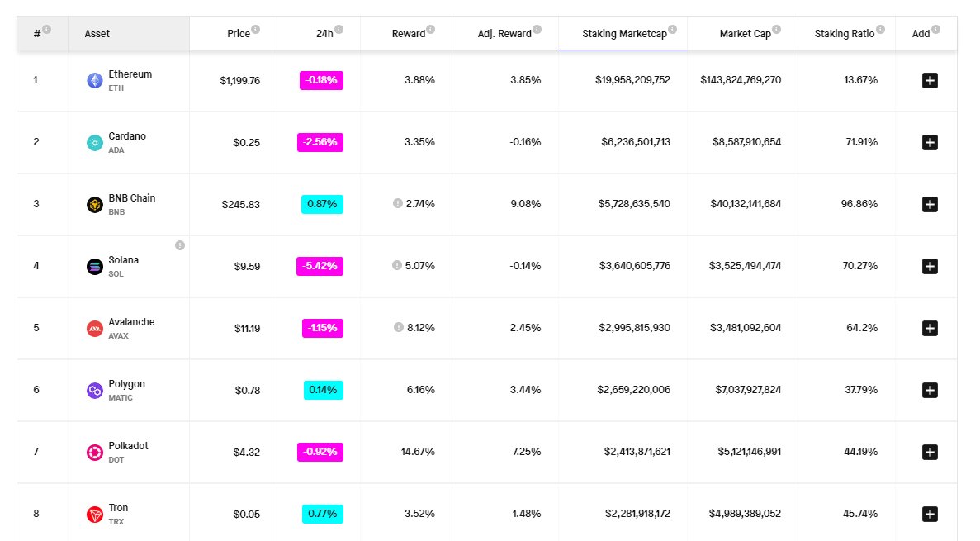Click the Ethereum coin logo icon
This screenshot has width=980, height=541.
95,80
